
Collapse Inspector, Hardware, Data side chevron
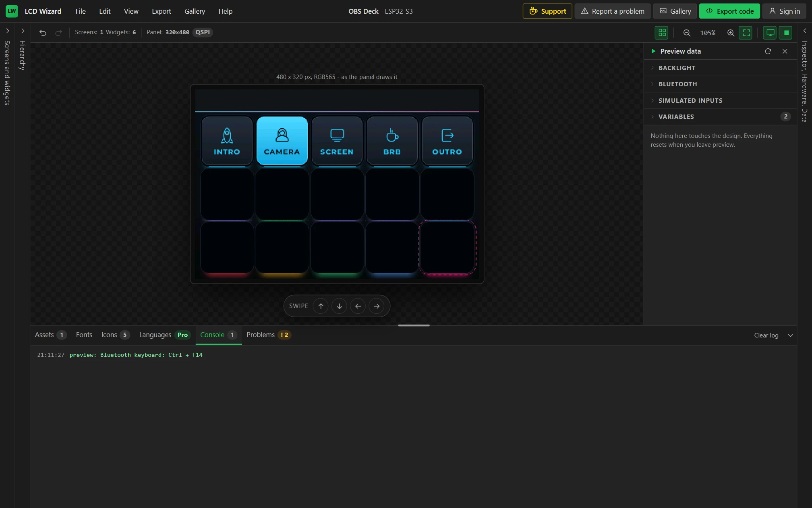(x=804, y=31)
